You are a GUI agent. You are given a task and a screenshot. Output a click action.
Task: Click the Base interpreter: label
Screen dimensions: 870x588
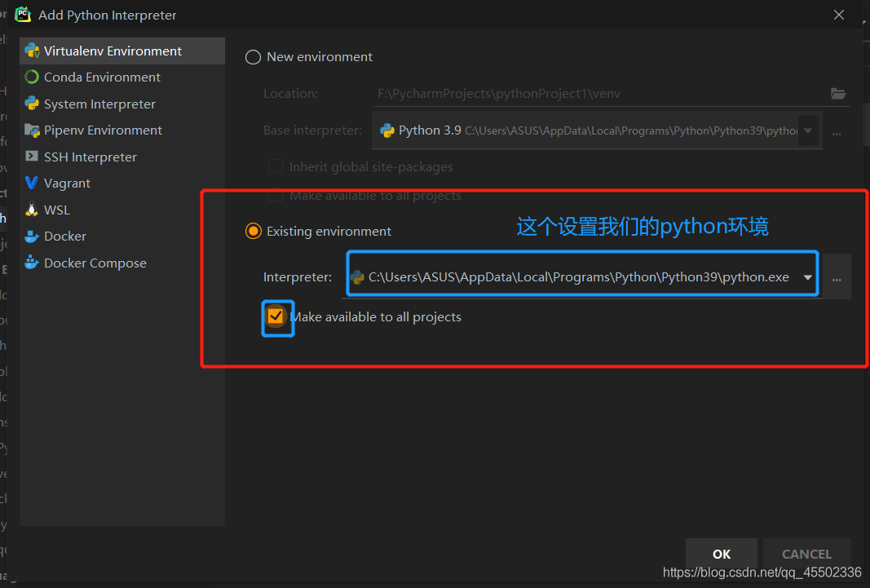tap(312, 130)
